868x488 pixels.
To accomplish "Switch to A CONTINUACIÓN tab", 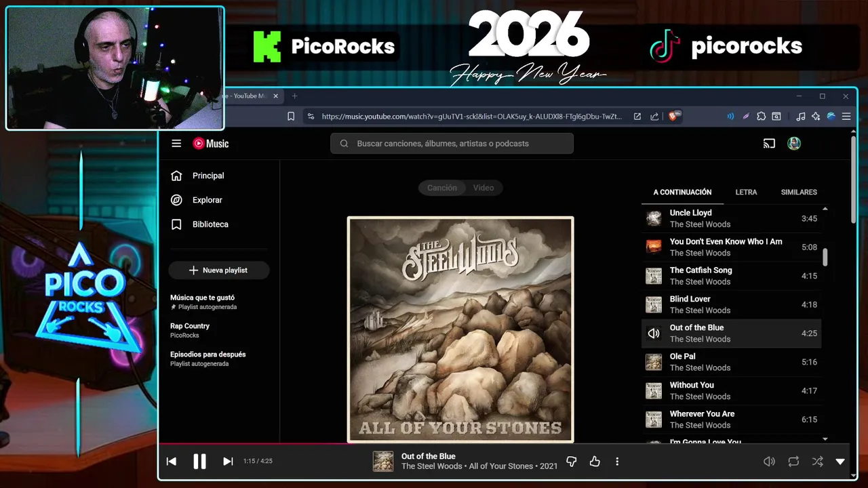I will click(x=682, y=192).
